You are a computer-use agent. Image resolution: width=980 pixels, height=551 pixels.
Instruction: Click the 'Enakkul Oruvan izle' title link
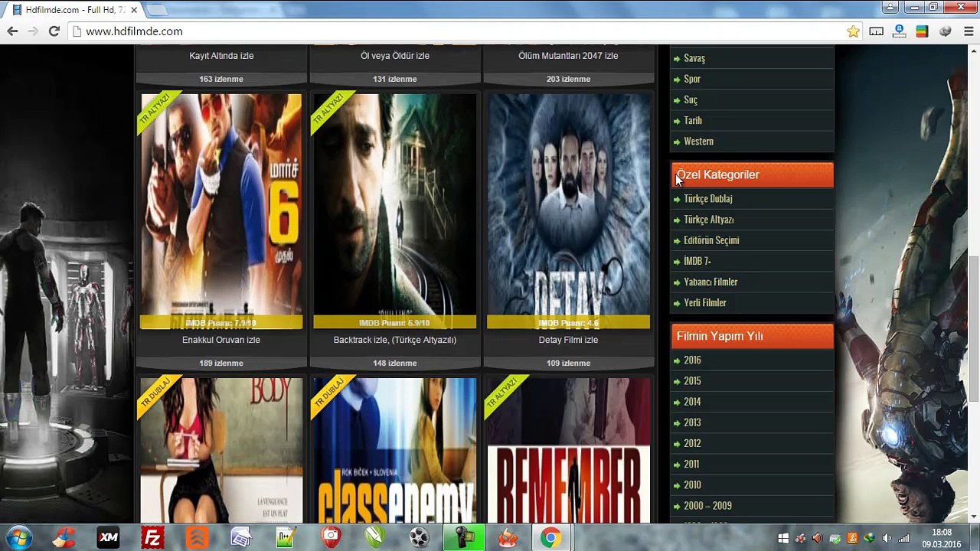[x=221, y=340]
